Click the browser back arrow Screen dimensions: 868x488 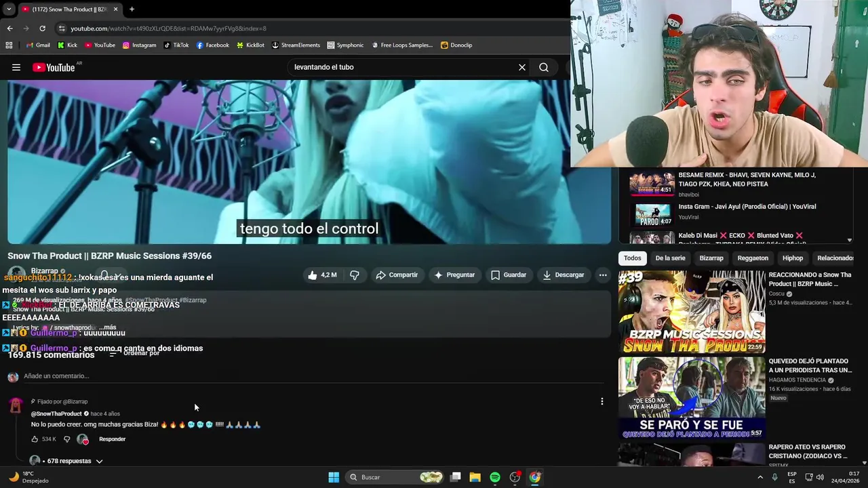tap(9, 28)
